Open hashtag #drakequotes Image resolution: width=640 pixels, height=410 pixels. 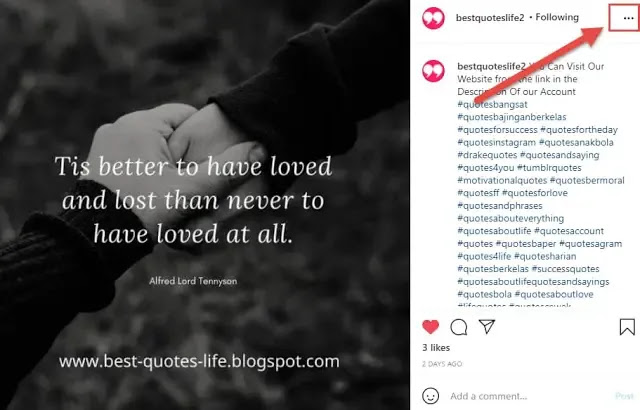click(x=487, y=155)
